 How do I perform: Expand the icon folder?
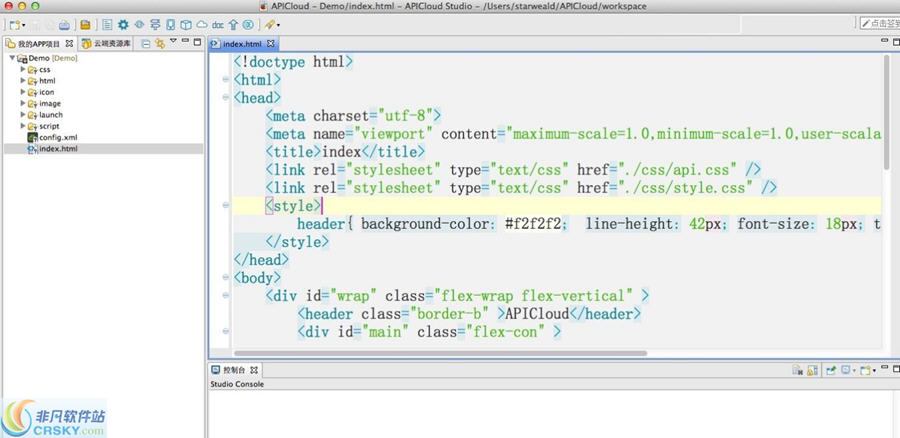coord(23,92)
